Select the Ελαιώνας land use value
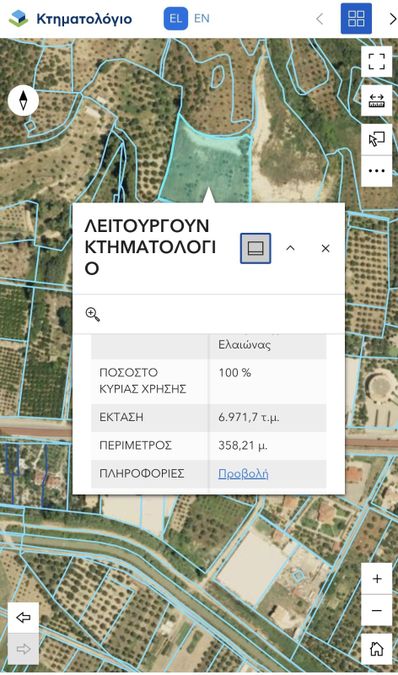Screen dimensions: 398x675 [244, 345]
